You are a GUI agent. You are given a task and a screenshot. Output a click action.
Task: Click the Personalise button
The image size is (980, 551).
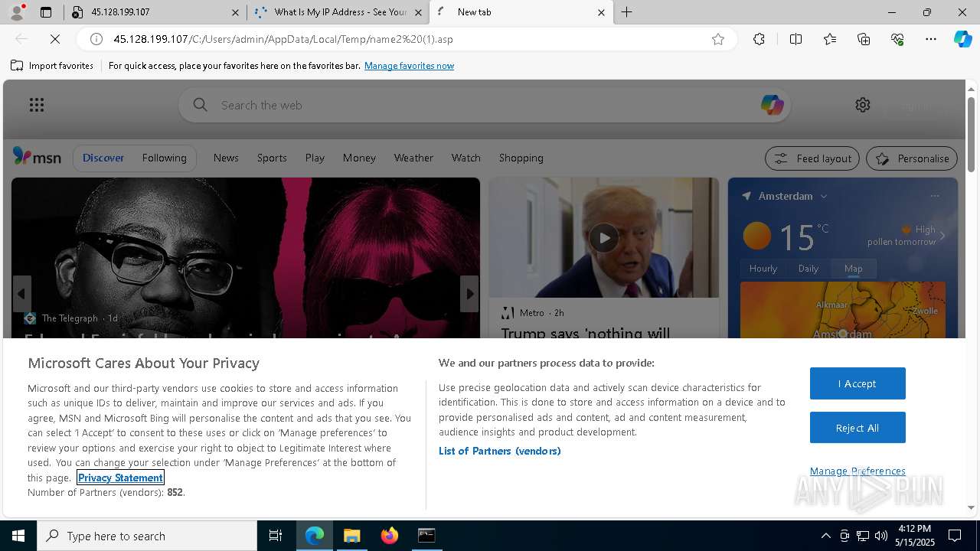click(x=911, y=158)
